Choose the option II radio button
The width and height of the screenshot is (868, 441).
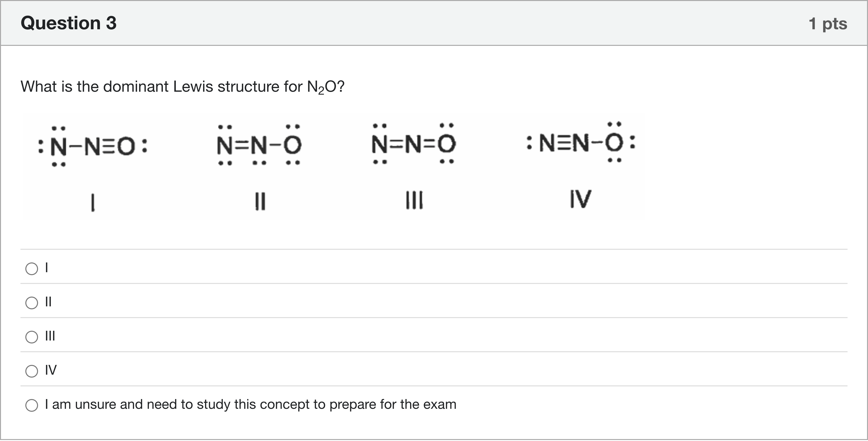pos(32,303)
